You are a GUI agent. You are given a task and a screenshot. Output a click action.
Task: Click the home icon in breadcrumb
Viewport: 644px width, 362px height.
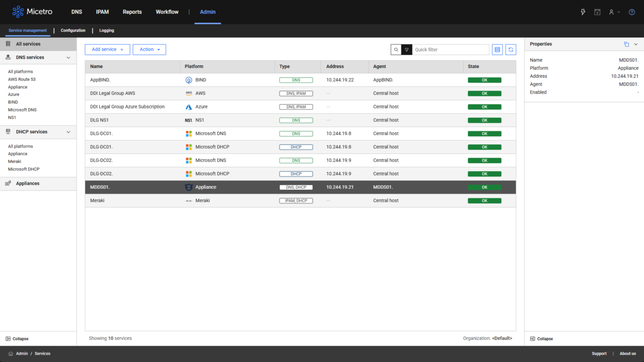click(11, 353)
